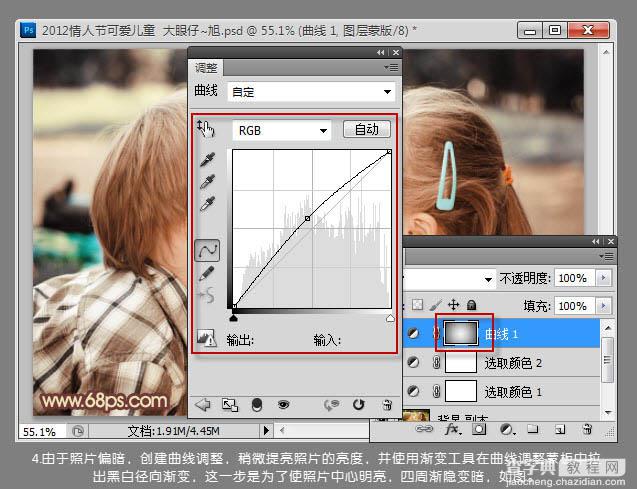The height and width of the screenshot is (489, 637).
Task: Select the pencil draw curve tool
Action: click(x=207, y=273)
